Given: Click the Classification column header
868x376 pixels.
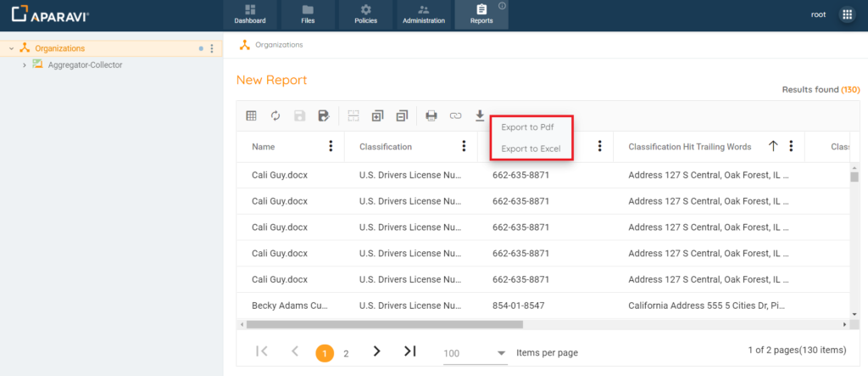Looking at the screenshot, I should (386, 147).
